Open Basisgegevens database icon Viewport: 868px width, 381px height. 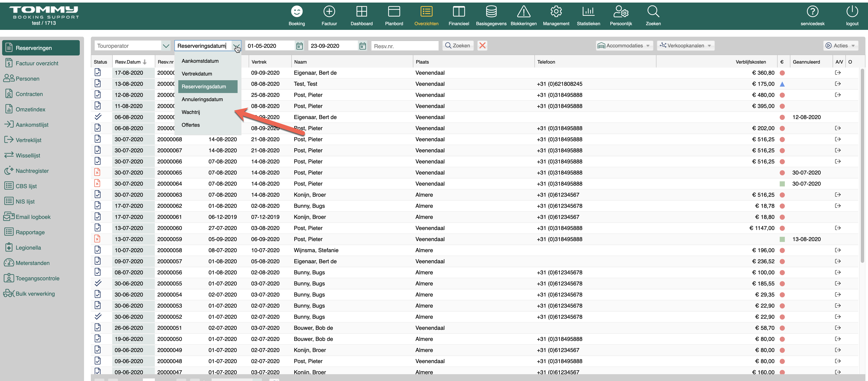491,12
